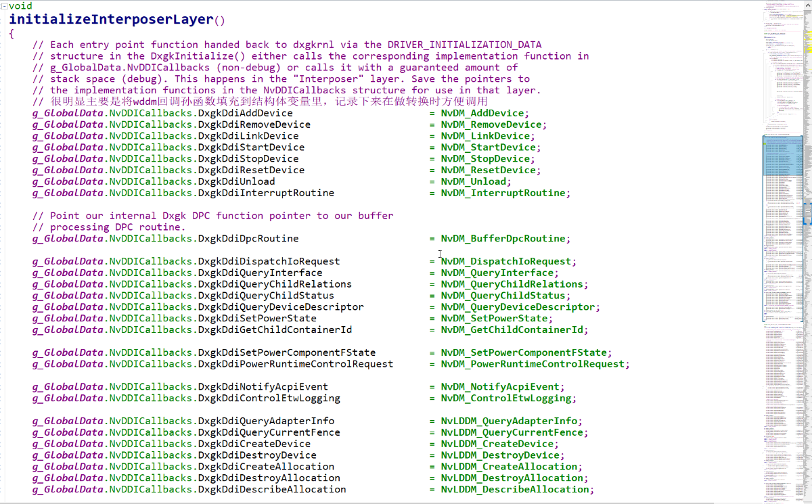The height and width of the screenshot is (504, 812).
Task: Click the DxgkDdiNotifyAcpiEvent member name
Action: pyautogui.click(x=263, y=387)
